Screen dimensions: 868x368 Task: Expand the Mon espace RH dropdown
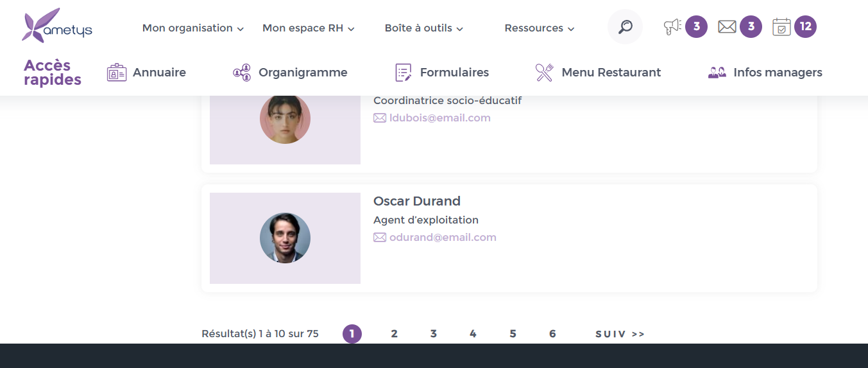(x=309, y=28)
